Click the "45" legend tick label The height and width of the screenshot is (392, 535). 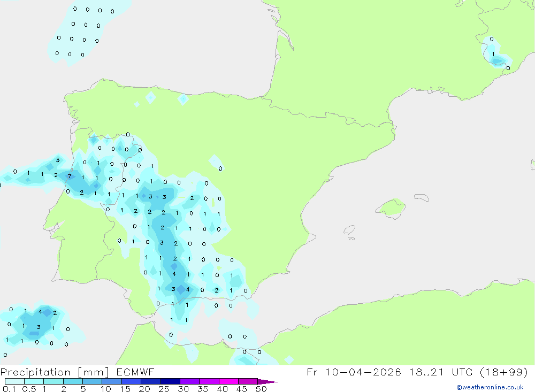[x=242, y=389]
